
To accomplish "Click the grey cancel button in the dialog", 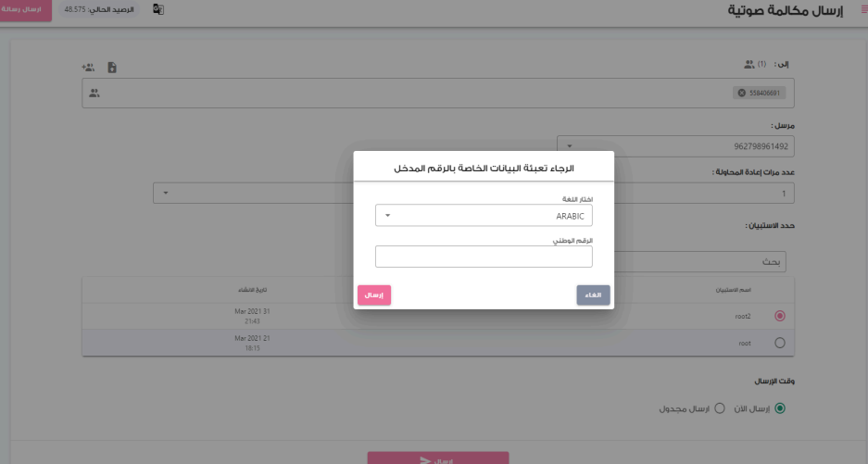I will tap(593, 295).
